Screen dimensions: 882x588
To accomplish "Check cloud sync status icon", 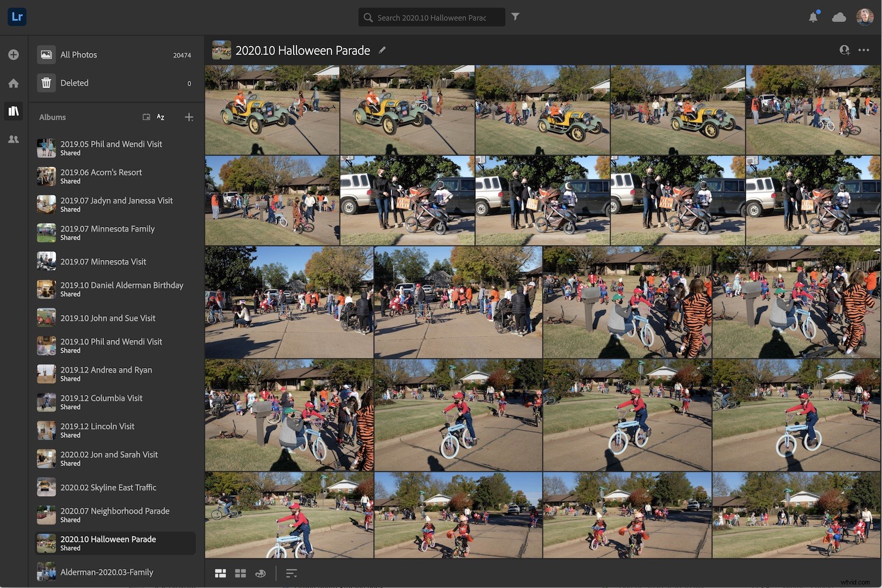I will tap(838, 17).
